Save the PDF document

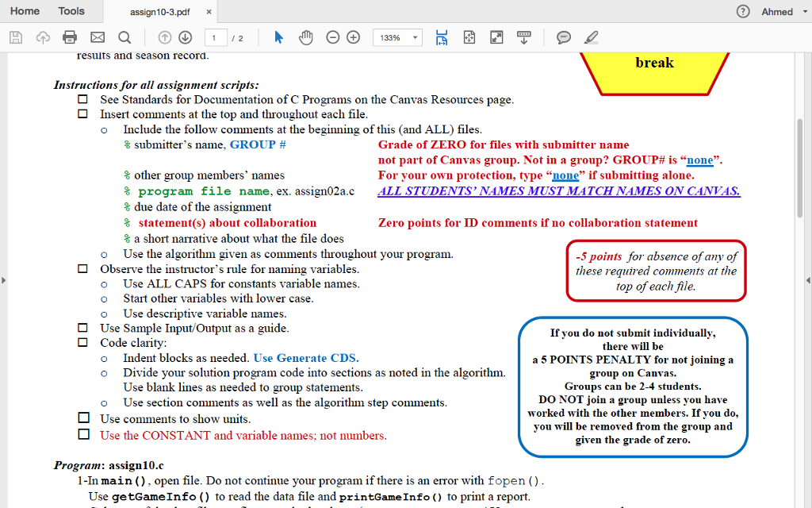(x=16, y=37)
